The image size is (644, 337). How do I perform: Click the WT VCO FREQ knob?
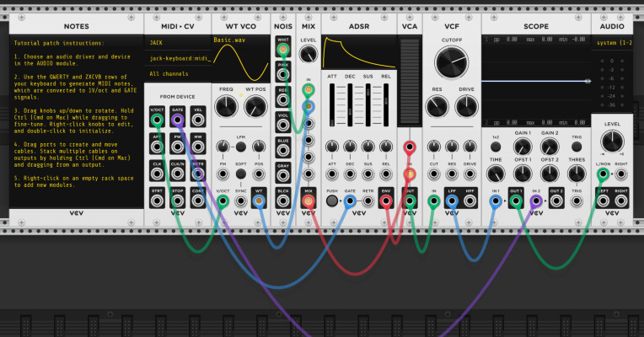(226, 106)
